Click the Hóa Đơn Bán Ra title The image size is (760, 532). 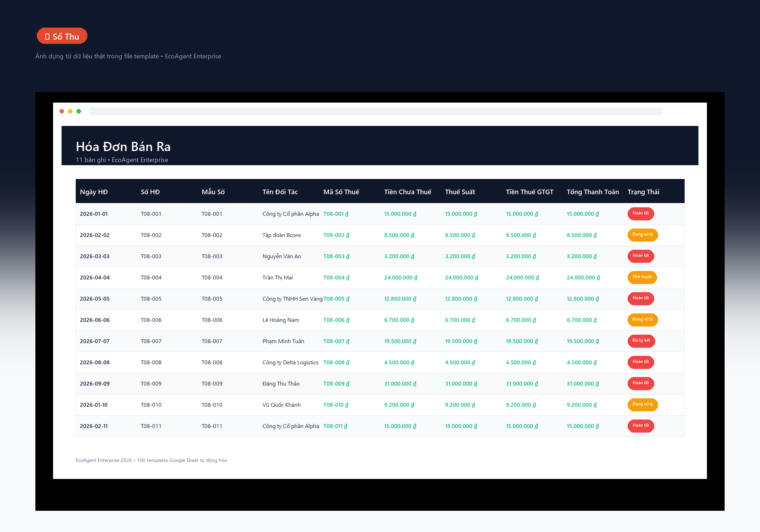click(123, 146)
